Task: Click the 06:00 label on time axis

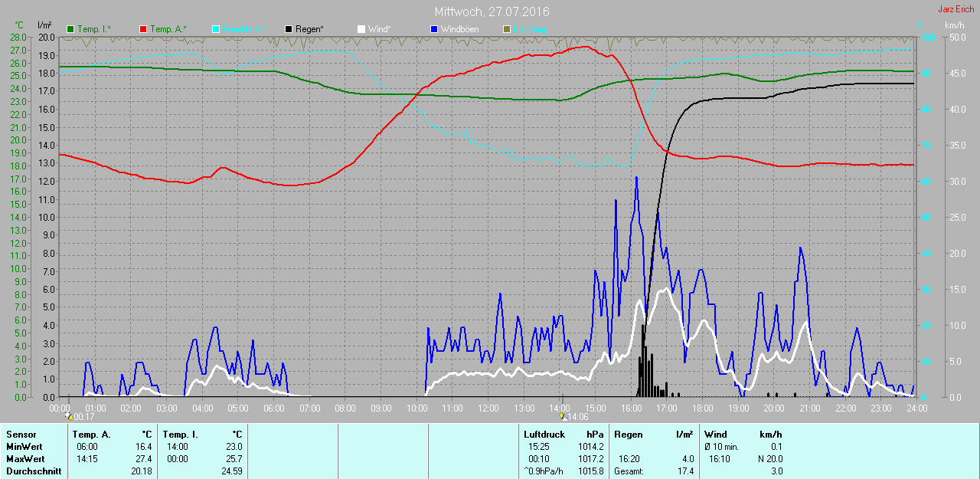Action: (x=274, y=408)
